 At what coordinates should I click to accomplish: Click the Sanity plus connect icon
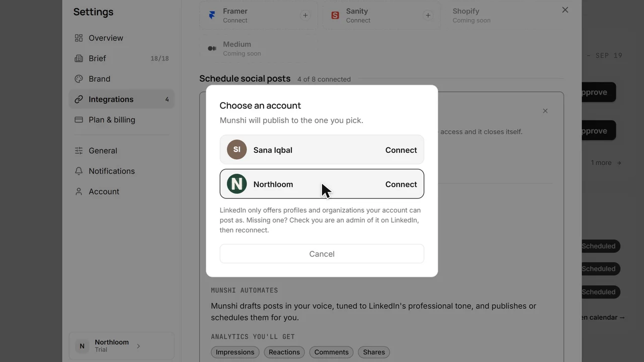tap(428, 16)
